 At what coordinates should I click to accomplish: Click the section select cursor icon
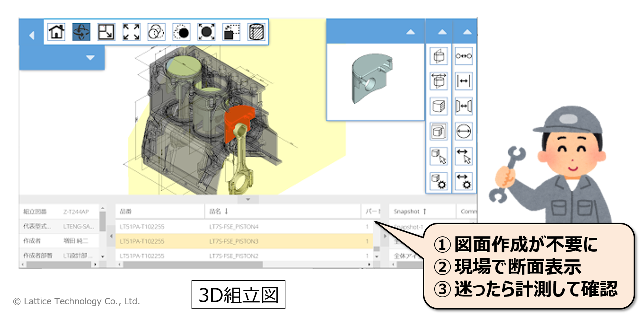(x=439, y=156)
